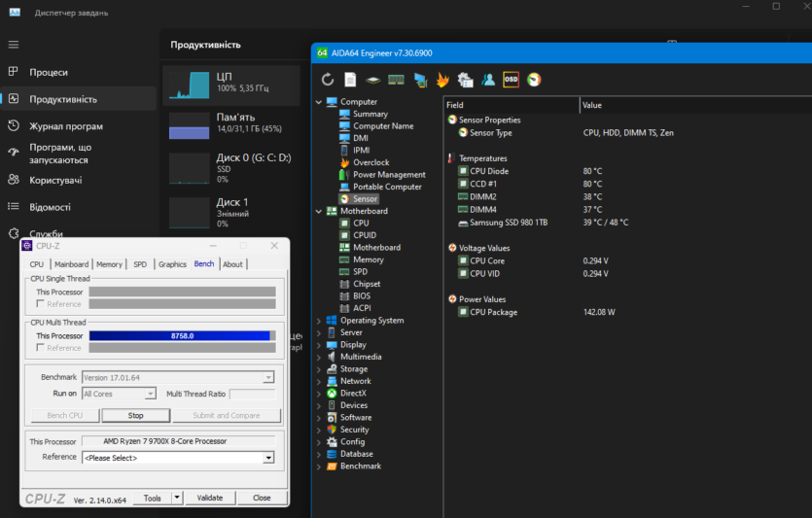Collapse the Motherboard tree node
812x518 pixels.
319,211
